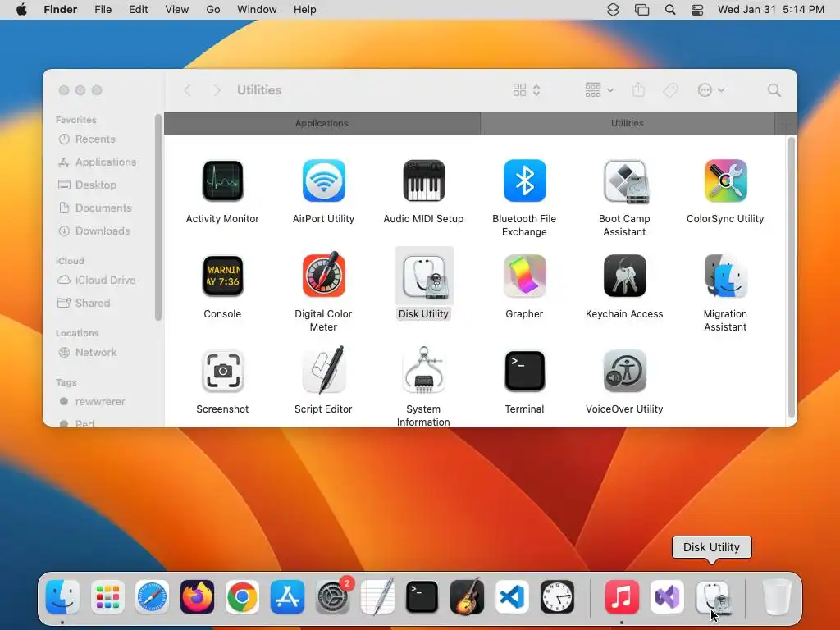Select Bluetooth File Exchange icon
Screen dimensions: 840x630
524,181
